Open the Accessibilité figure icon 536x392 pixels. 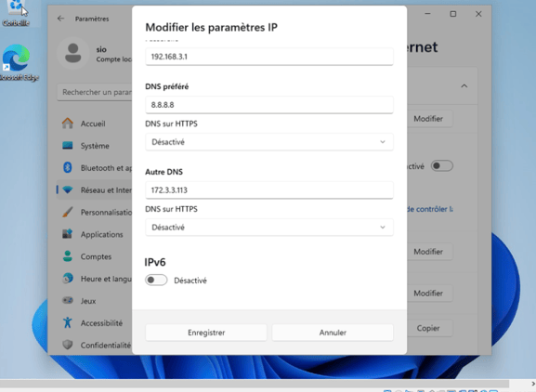coord(67,322)
